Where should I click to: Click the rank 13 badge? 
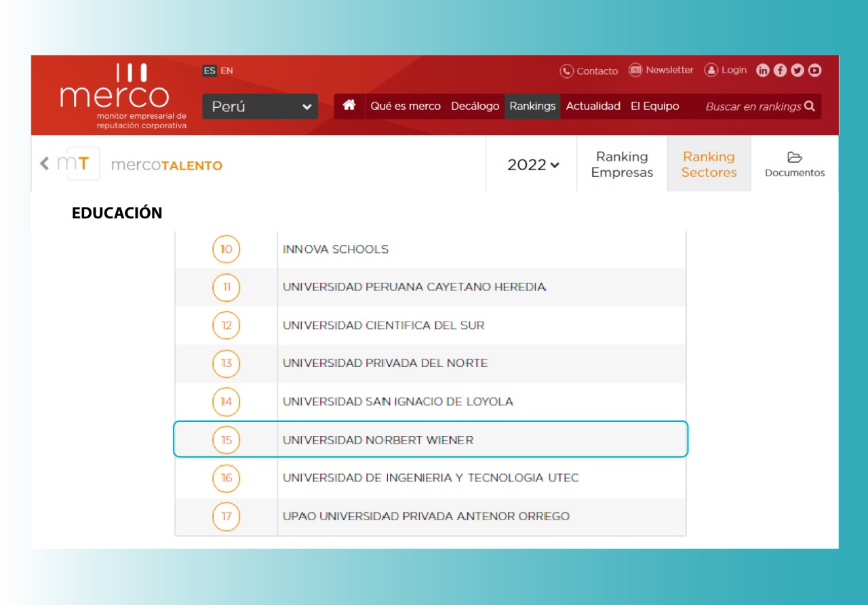pyautogui.click(x=226, y=364)
